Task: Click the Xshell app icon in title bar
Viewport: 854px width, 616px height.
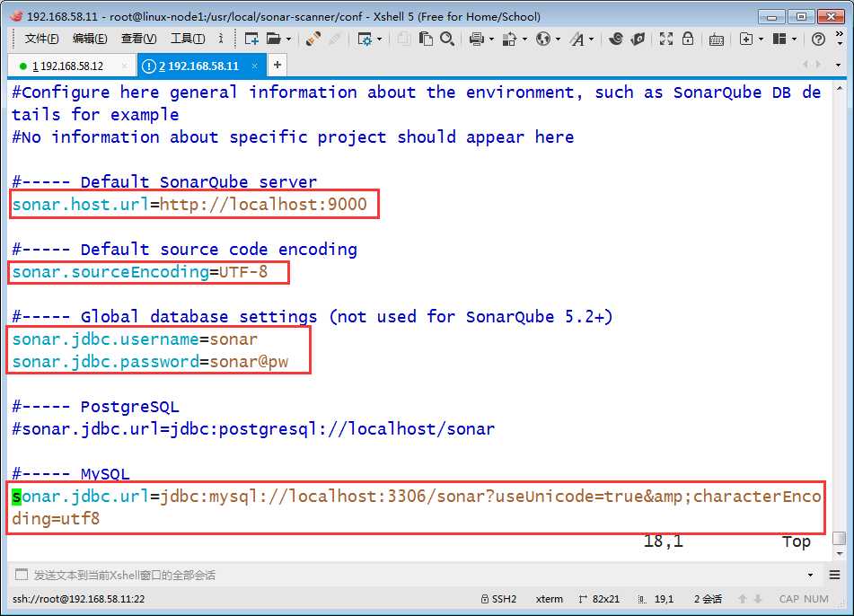Action: tap(16, 16)
